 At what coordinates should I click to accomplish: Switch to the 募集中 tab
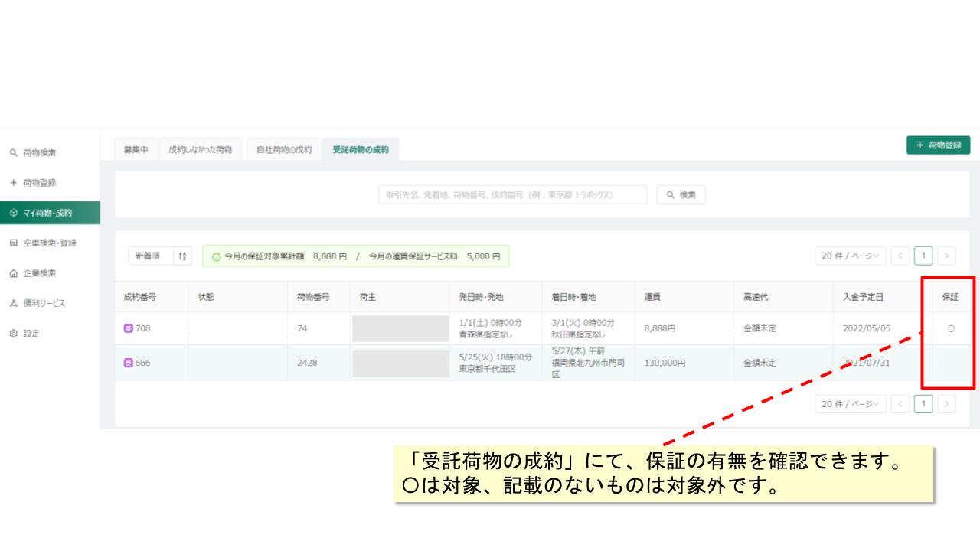pyautogui.click(x=136, y=149)
